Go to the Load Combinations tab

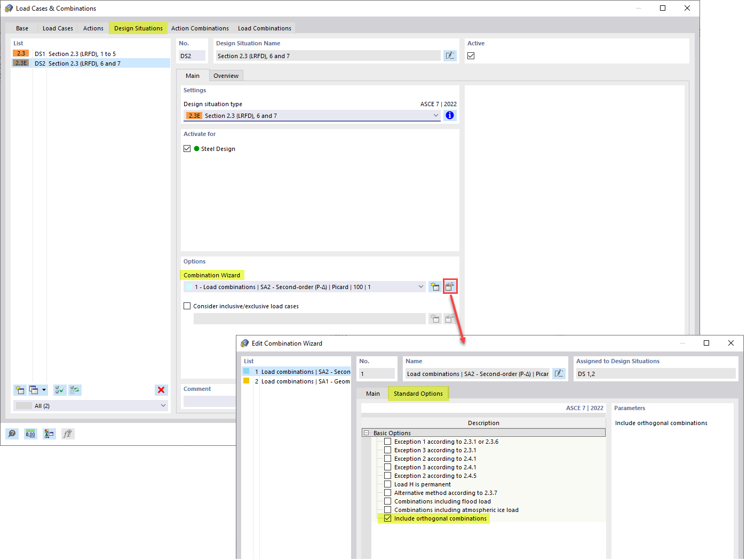(265, 28)
